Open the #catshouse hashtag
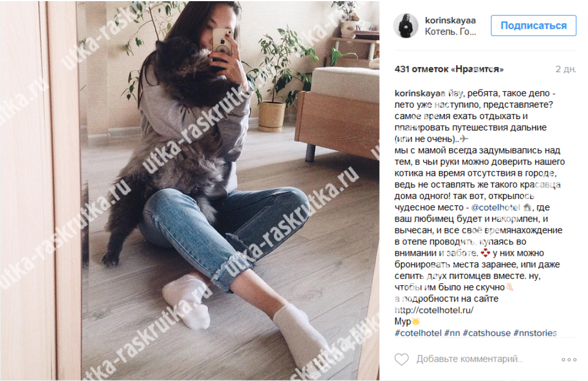 [487, 333]
